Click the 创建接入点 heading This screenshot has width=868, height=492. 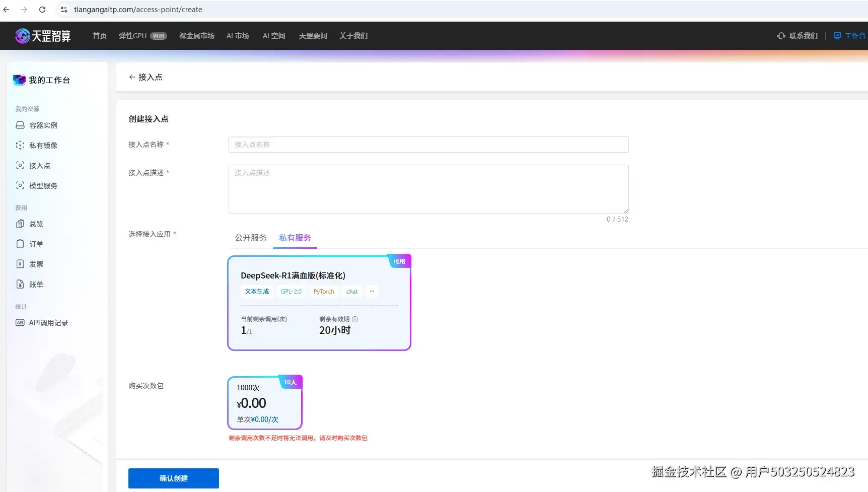(149, 119)
